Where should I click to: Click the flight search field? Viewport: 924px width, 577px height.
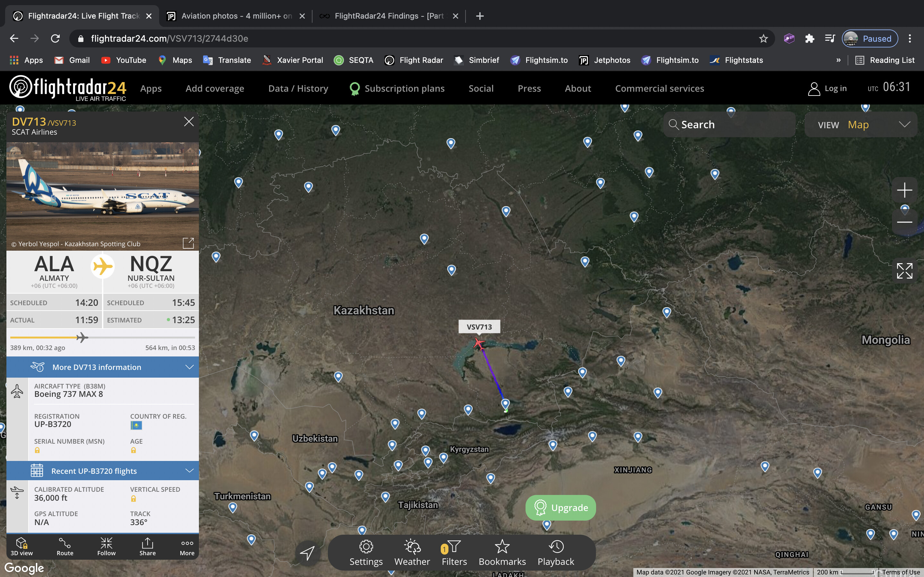pos(729,125)
